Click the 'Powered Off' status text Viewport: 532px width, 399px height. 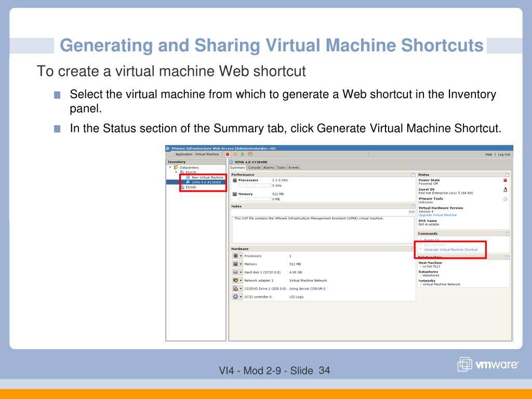pos(428,183)
